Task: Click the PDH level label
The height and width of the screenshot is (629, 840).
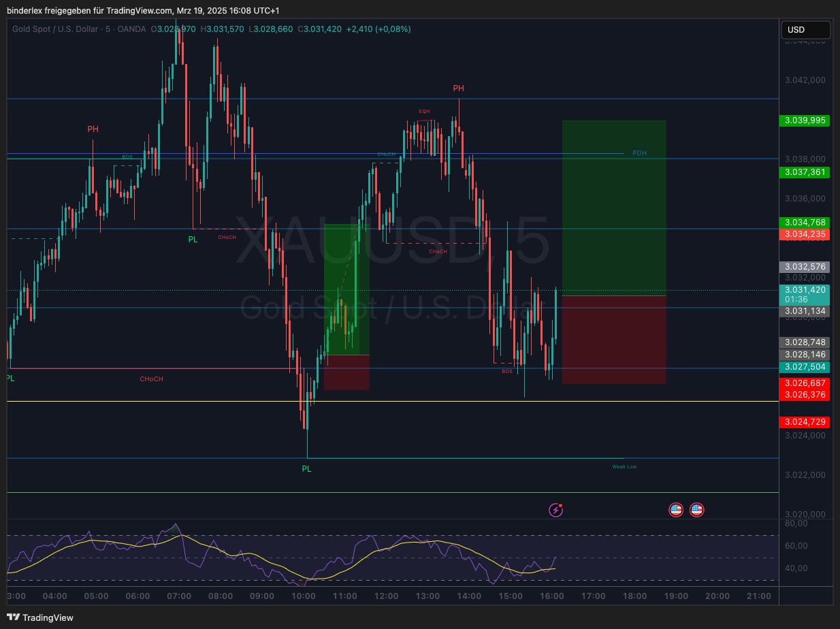Action: [x=639, y=153]
